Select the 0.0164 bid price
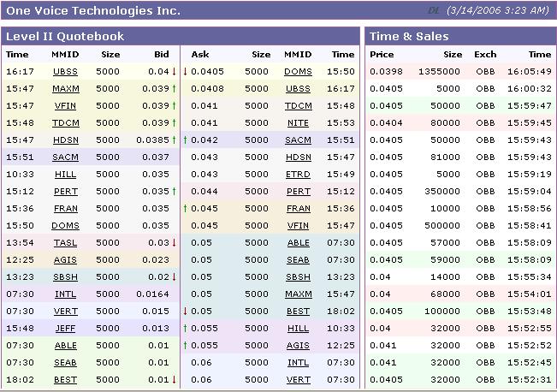This screenshot has width=557, height=392. coord(153,294)
